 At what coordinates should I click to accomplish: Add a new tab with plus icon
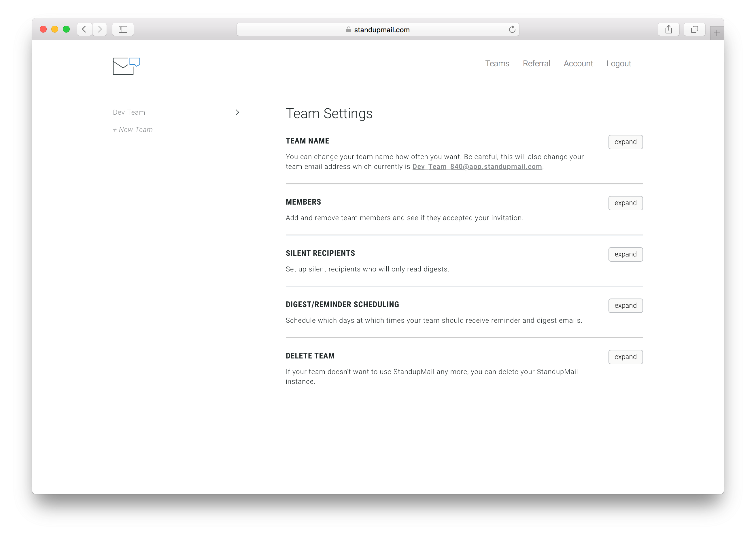coord(717,33)
